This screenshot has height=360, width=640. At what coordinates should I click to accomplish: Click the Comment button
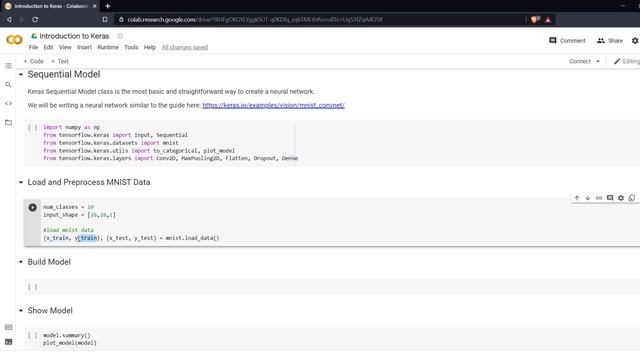click(567, 41)
